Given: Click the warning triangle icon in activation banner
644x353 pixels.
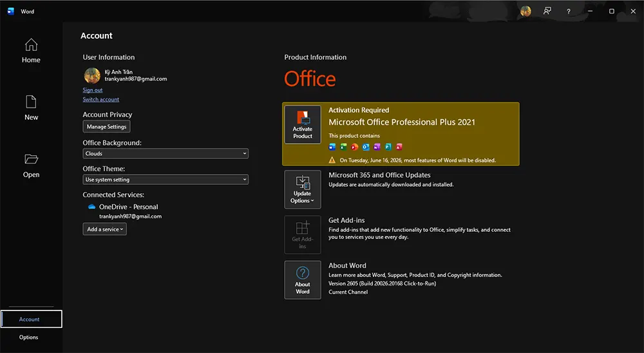Looking at the screenshot, I should click(x=332, y=160).
